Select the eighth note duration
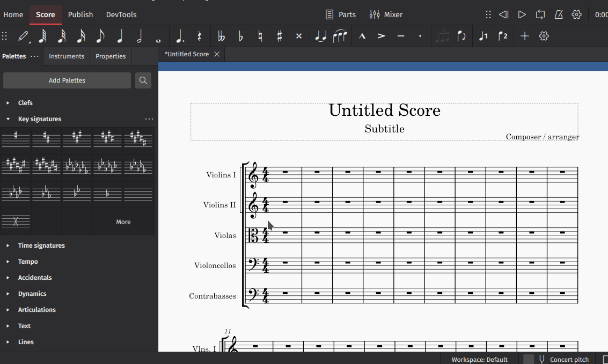Viewport: 608px width, 364px height. click(x=100, y=36)
